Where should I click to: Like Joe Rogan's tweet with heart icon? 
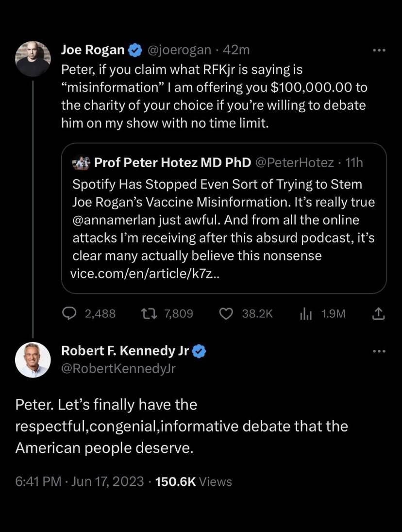pyautogui.click(x=226, y=314)
